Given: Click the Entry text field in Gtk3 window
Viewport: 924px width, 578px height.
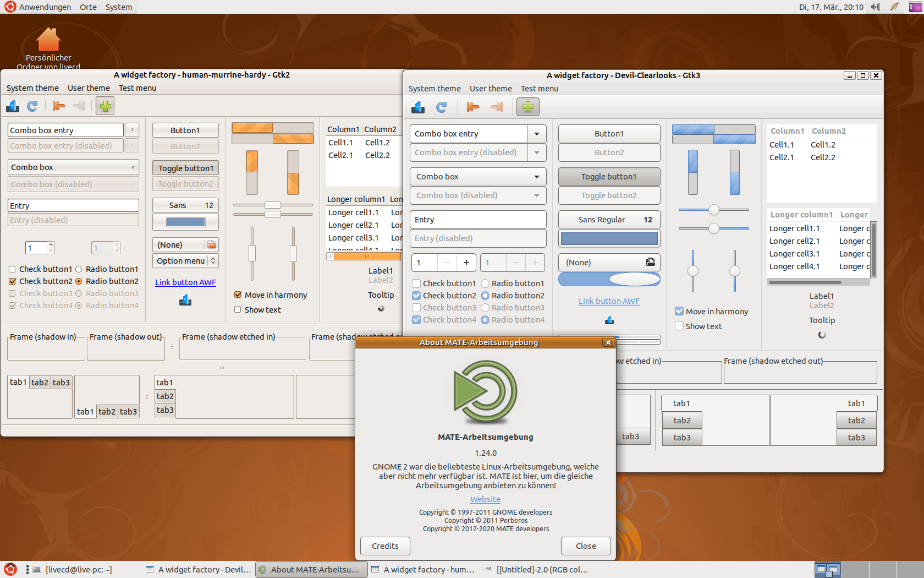Looking at the screenshot, I should (x=478, y=220).
